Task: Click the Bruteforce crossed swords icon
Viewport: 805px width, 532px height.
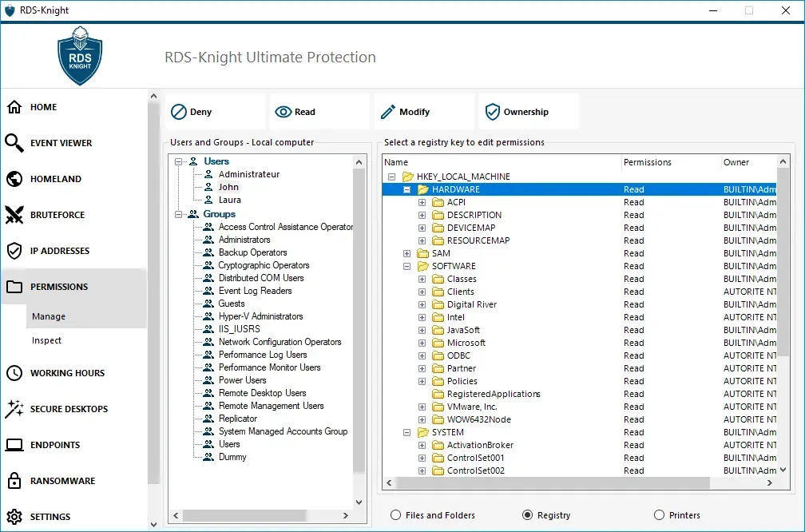Action: 14,215
